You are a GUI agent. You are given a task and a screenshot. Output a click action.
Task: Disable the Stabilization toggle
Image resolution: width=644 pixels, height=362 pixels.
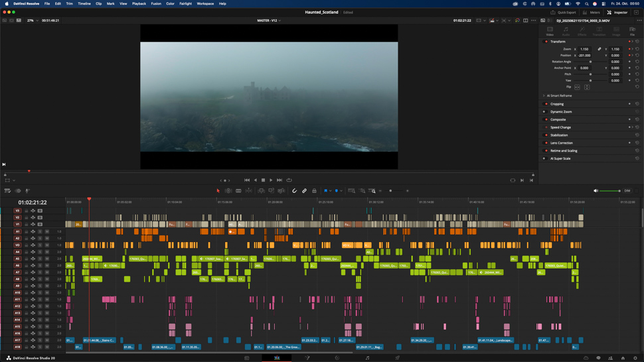pos(546,135)
